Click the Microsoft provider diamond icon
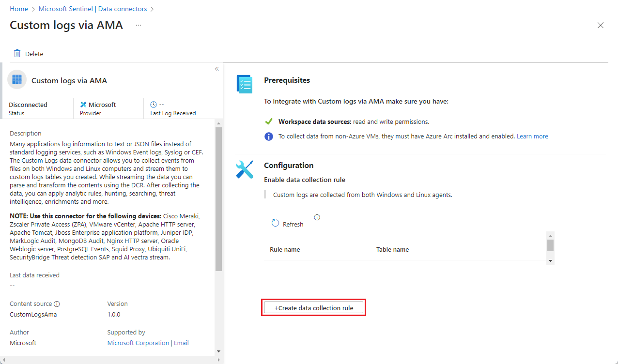 [x=84, y=104]
